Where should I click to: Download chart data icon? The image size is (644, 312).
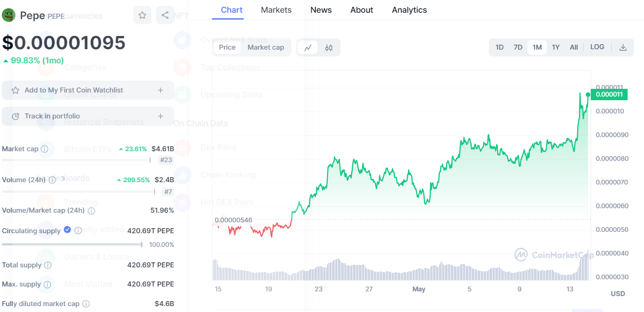click(x=623, y=47)
